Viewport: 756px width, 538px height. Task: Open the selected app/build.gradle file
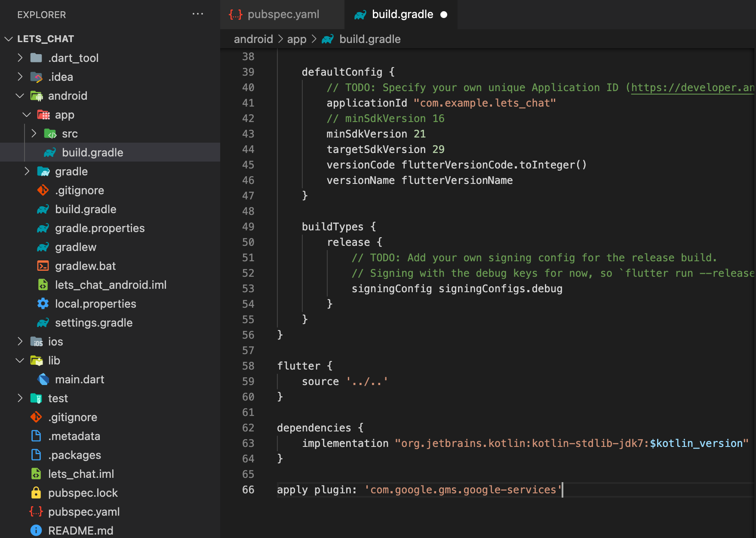110,152
